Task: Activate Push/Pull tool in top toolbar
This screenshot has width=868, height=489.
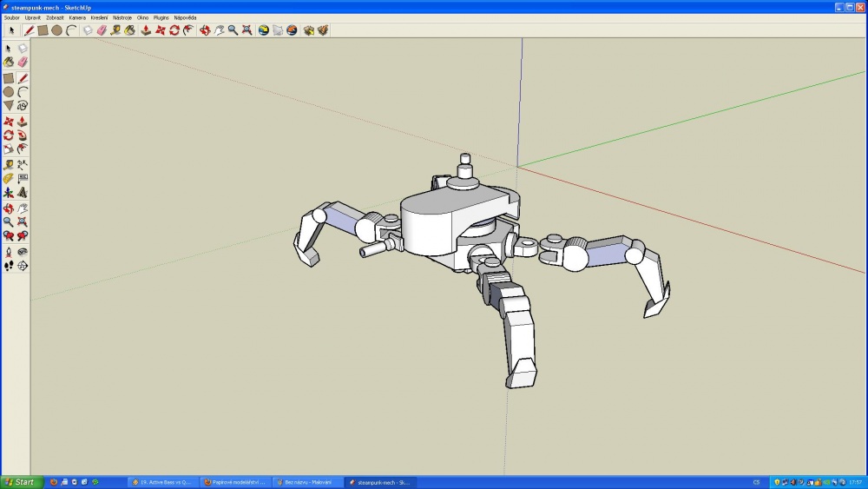Action: [x=146, y=30]
